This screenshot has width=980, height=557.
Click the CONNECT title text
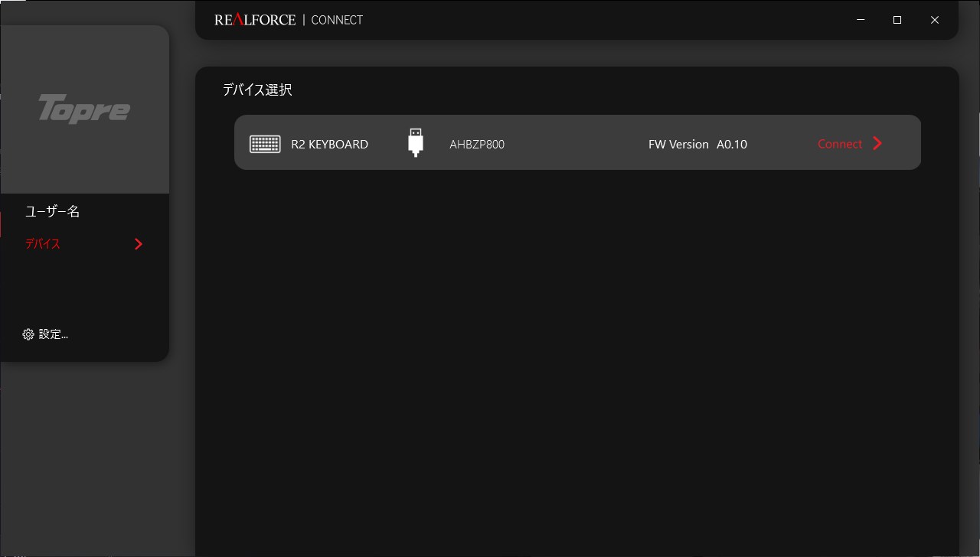click(337, 20)
